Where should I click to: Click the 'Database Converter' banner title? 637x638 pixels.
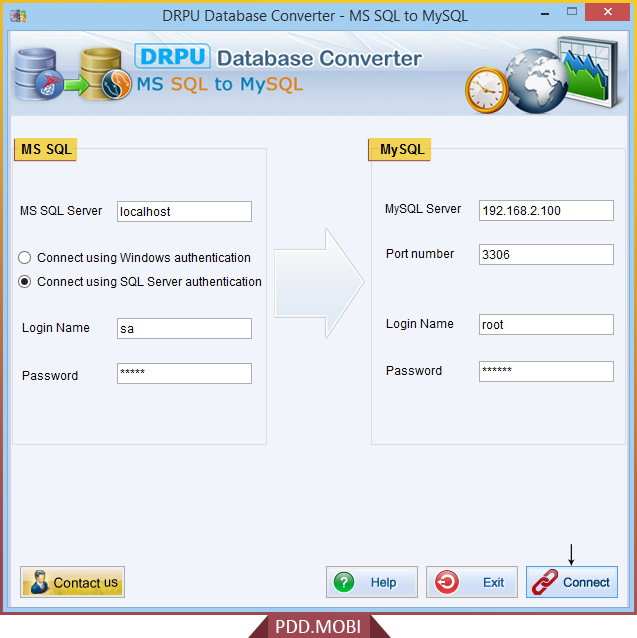(x=319, y=58)
